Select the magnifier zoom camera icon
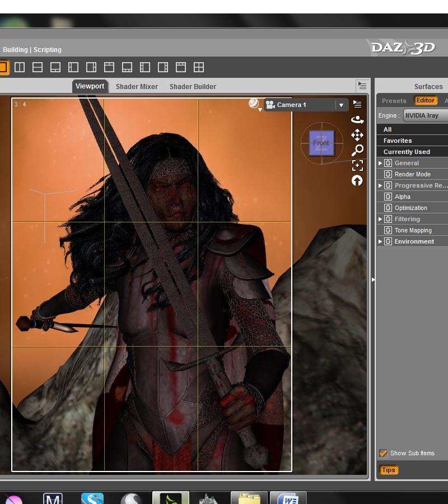 357,150
